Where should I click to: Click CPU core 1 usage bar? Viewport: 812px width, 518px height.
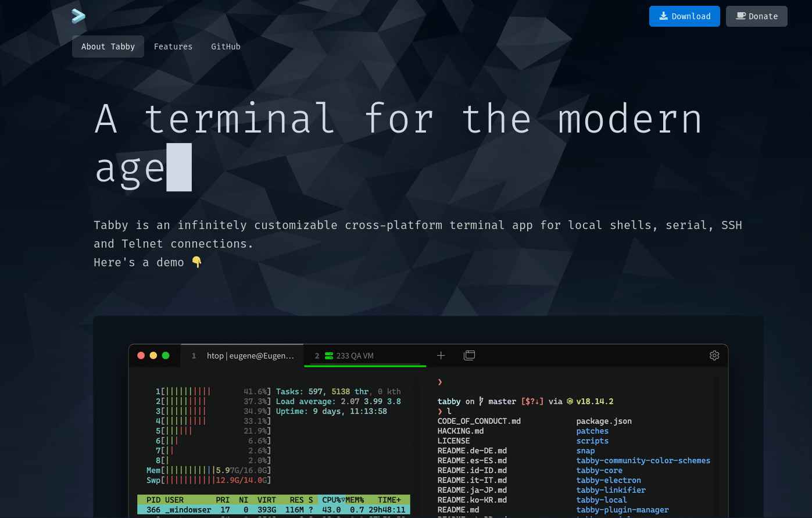pyautogui.click(x=213, y=391)
